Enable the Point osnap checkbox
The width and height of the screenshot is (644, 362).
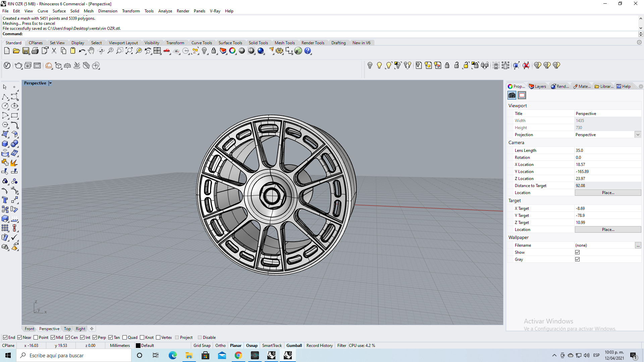pos(36,338)
